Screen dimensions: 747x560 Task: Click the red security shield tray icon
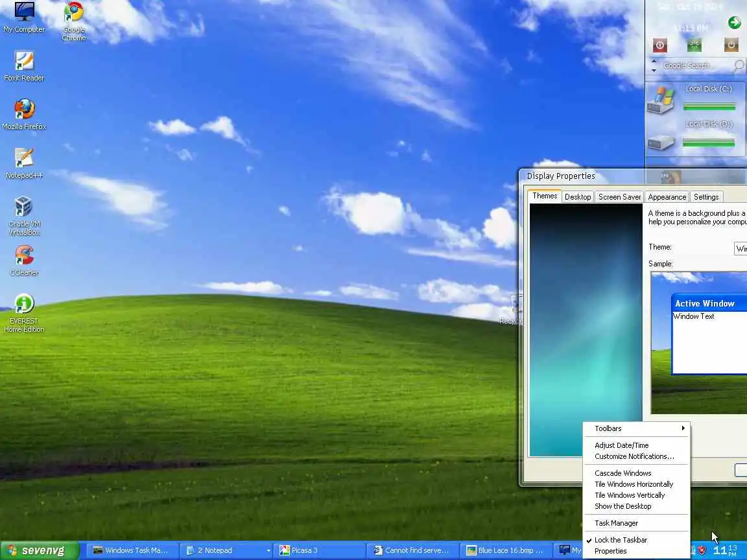pyautogui.click(x=702, y=550)
